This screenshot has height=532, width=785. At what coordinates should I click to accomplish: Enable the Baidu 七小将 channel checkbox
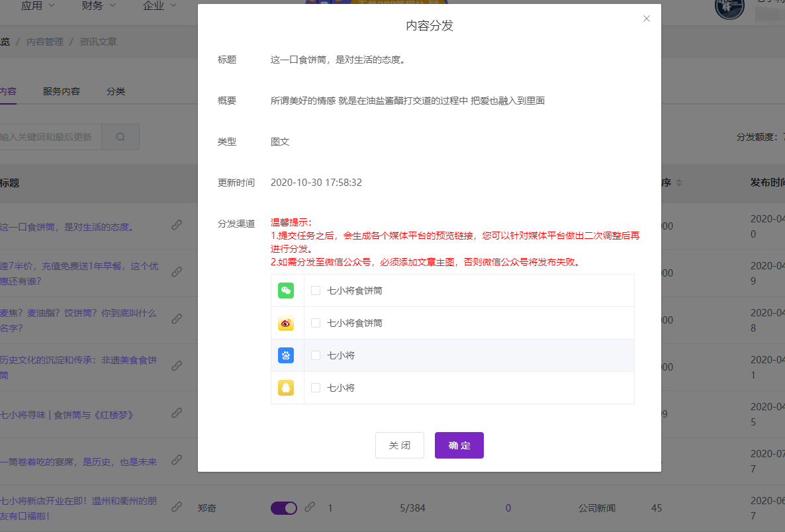(x=316, y=355)
